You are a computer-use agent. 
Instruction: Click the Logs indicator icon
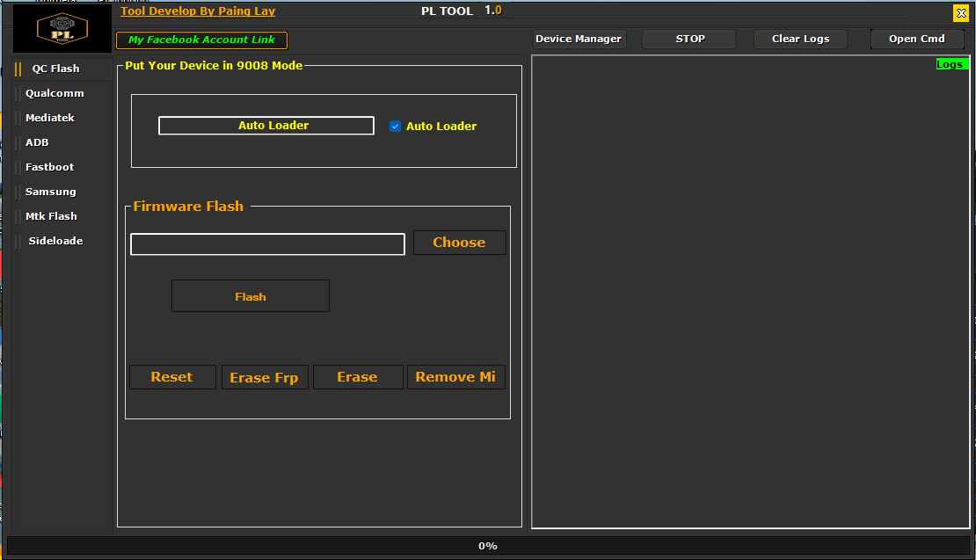pos(951,63)
